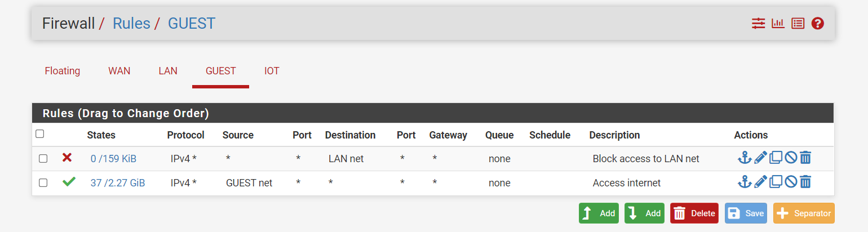Image resolution: width=868 pixels, height=232 pixels.
Task: Open firewall logs list icon in header
Action: (798, 24)
